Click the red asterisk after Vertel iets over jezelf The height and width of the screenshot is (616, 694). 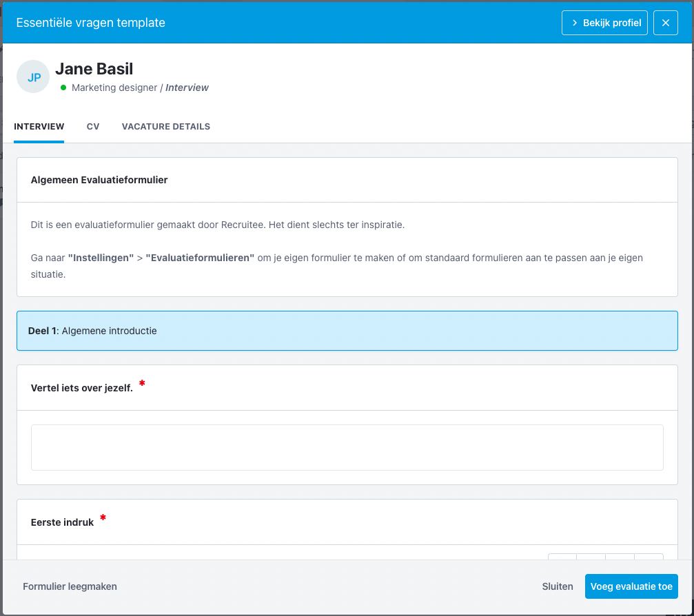142,383
